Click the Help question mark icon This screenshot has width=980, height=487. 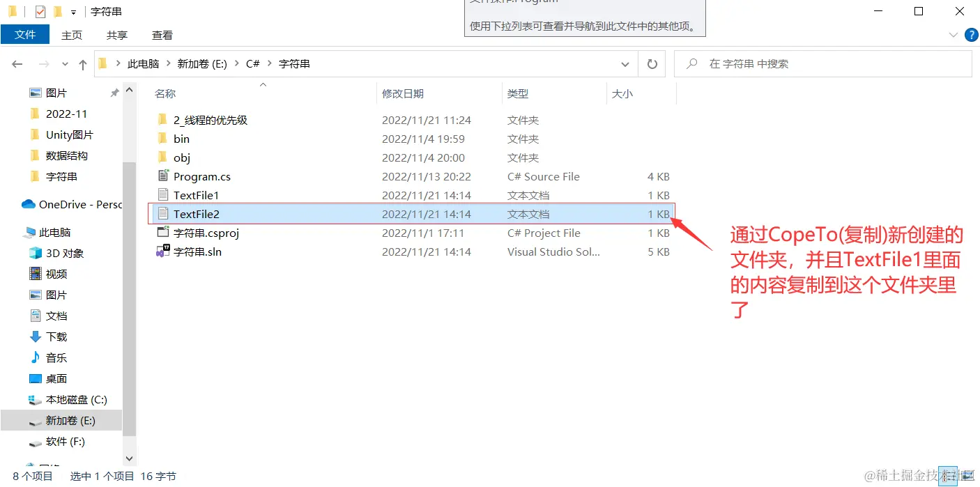tap(971, 34)
